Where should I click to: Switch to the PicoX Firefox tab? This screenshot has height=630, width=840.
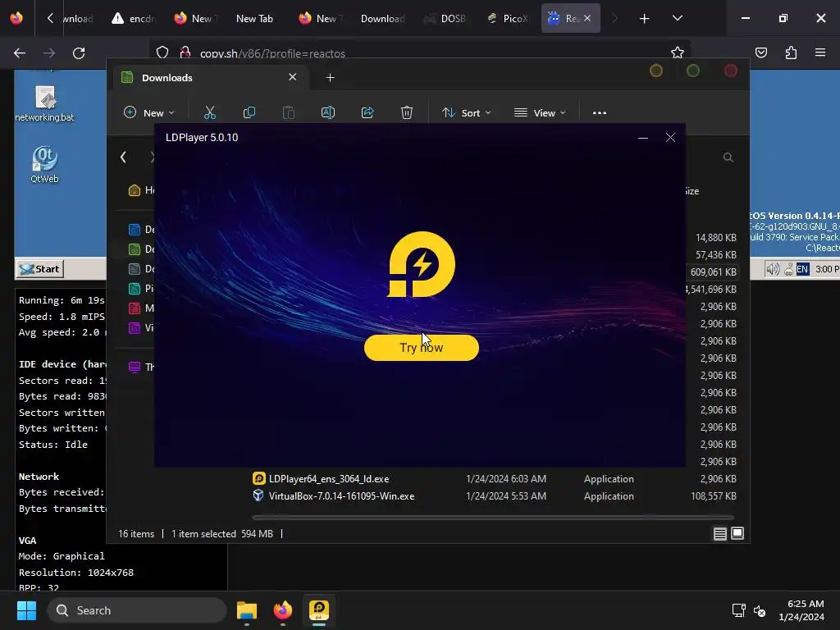tap(508, 18)
